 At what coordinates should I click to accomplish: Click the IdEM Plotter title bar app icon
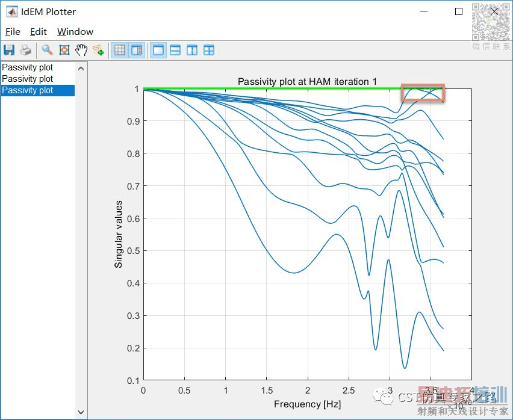click(12, 12)
